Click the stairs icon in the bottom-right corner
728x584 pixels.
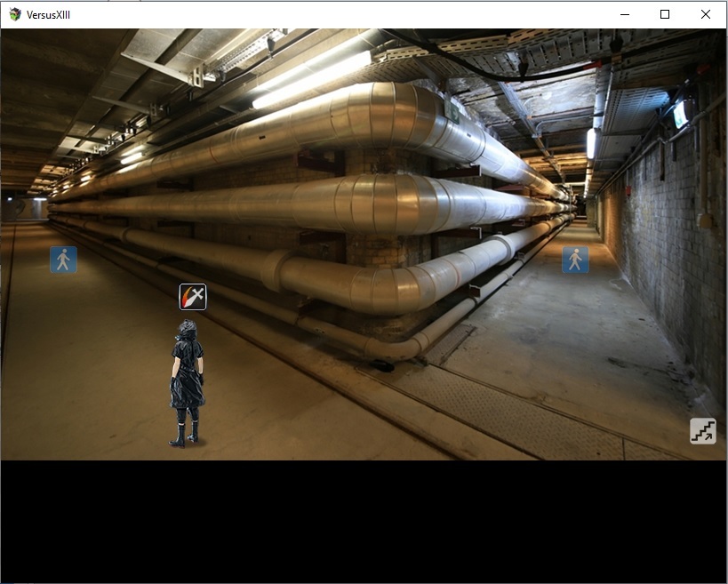tap(702, 431)
